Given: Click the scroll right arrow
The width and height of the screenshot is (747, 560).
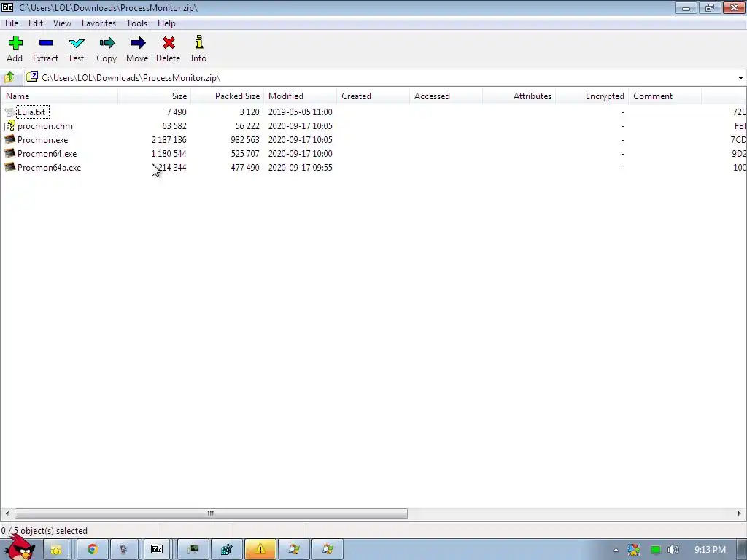Looking at the screenshot, I should 740,513.
